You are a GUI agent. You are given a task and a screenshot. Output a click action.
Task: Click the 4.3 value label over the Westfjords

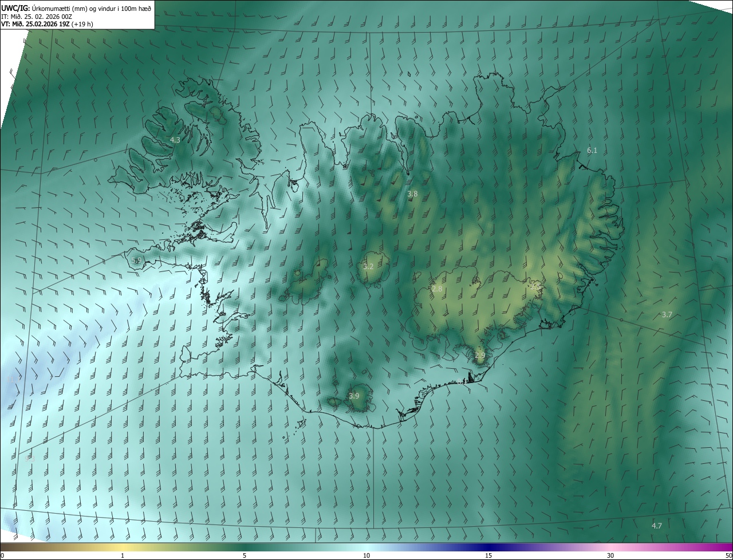175,140
